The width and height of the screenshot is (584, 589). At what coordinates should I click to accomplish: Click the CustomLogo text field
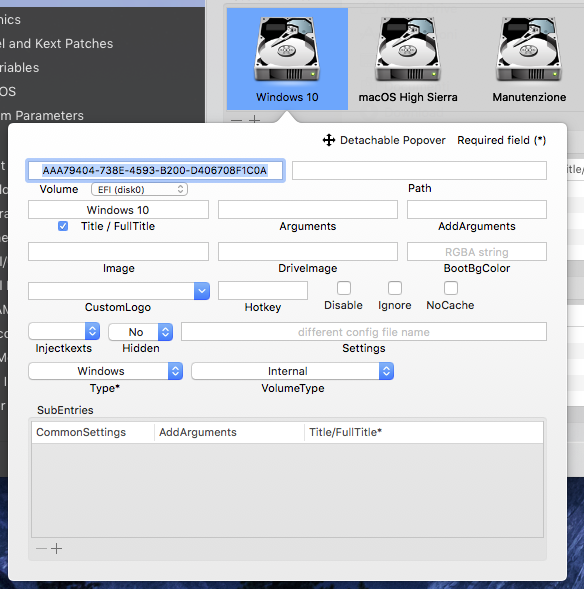pos(111,291)
